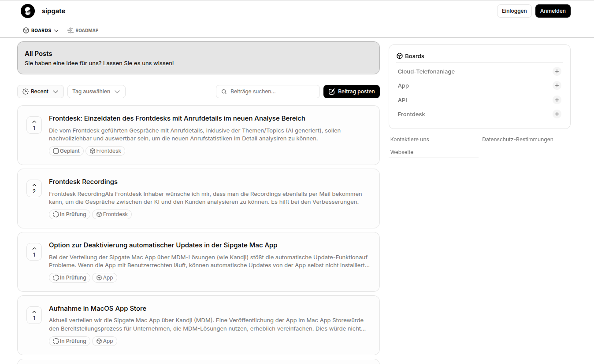Open the Boards dropdown menu
Image resolution: width=594 pixels, height=364 pixels.
click(x=41, y=30)
